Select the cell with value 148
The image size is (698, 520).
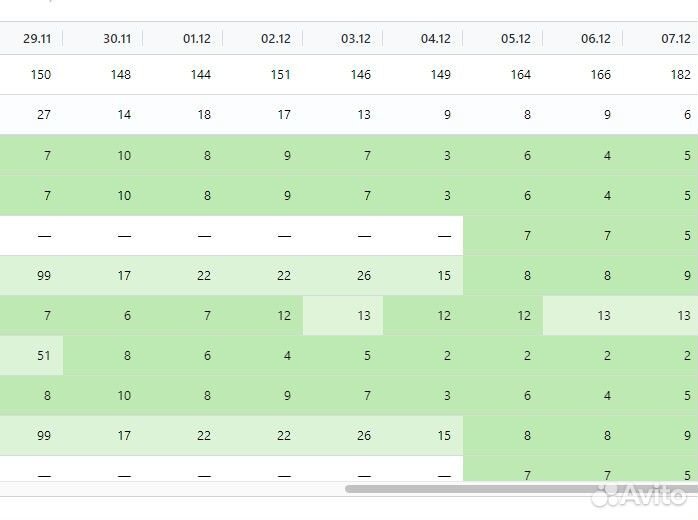103,74
